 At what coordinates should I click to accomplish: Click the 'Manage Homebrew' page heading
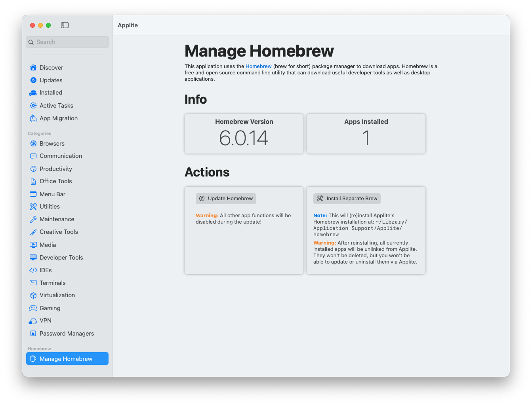point(259,51)
